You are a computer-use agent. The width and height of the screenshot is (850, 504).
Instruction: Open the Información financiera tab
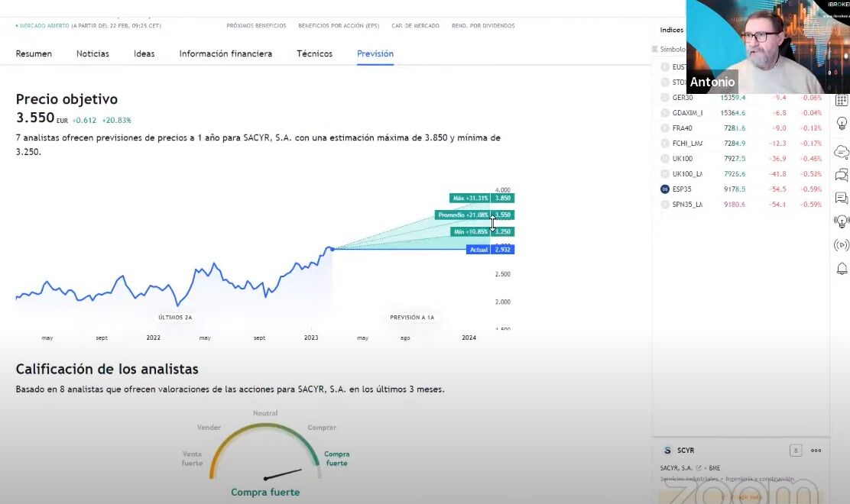[x=225, y=53]
